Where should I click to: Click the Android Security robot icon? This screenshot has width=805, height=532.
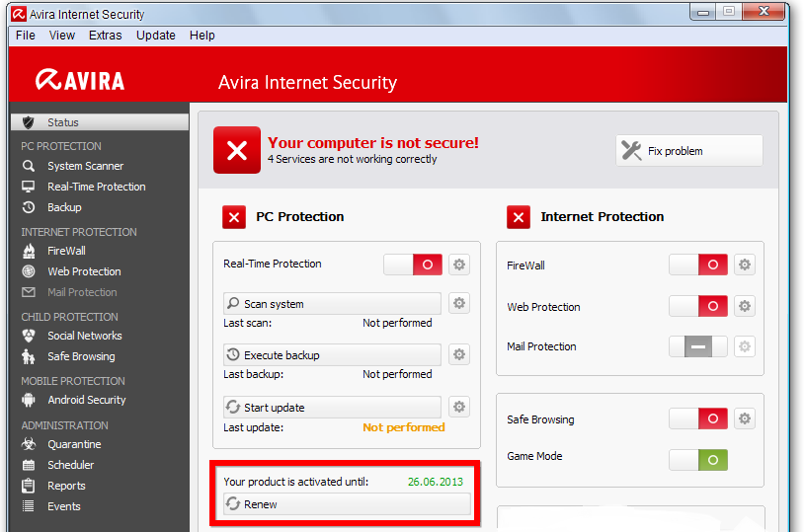coord(29,400)
